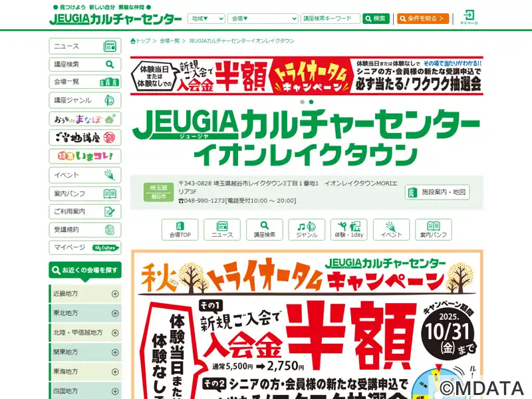Click the 講座検索 icon button under venue info
532x399 pixels.
point(265,229)
